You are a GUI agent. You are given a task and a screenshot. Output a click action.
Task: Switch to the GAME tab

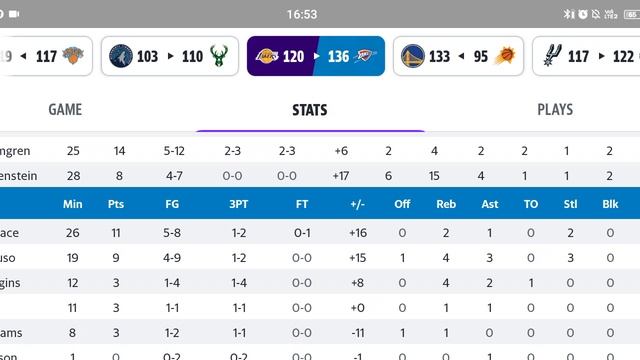point(65,109)
